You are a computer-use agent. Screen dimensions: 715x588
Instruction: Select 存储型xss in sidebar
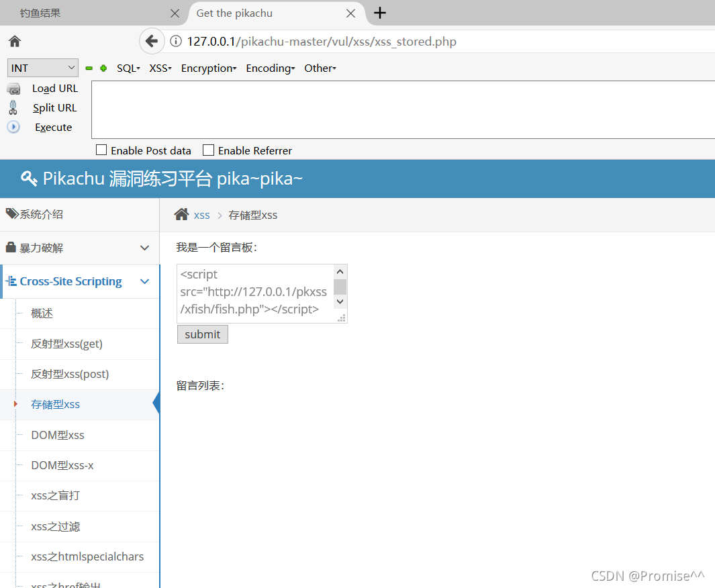point(55,404)
